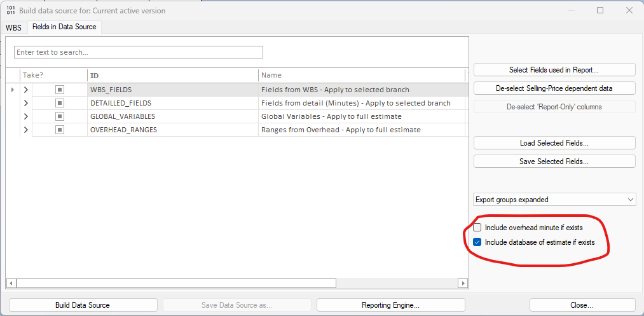Toggle the DETAILLED_FIELDS Take checkbox
This screenshot has width=644, height=316.
pyautogui.click(x=60, y=103)
